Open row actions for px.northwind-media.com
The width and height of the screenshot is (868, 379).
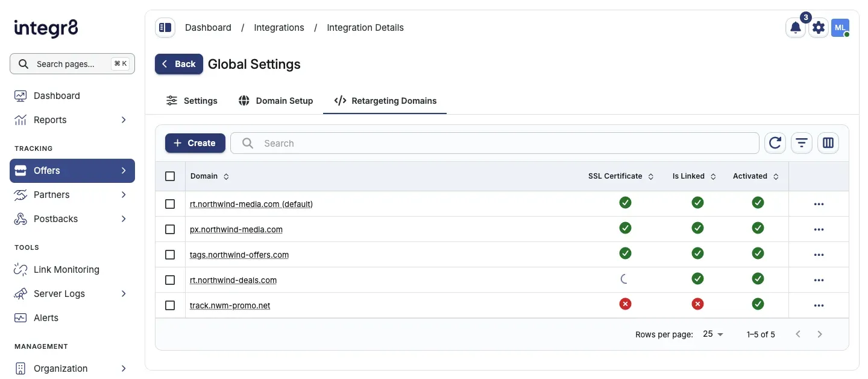[819, 229]
